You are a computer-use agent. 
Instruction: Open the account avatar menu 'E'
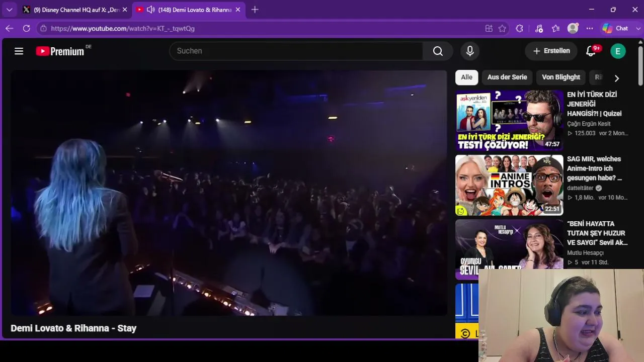click(x=618, y=51)
